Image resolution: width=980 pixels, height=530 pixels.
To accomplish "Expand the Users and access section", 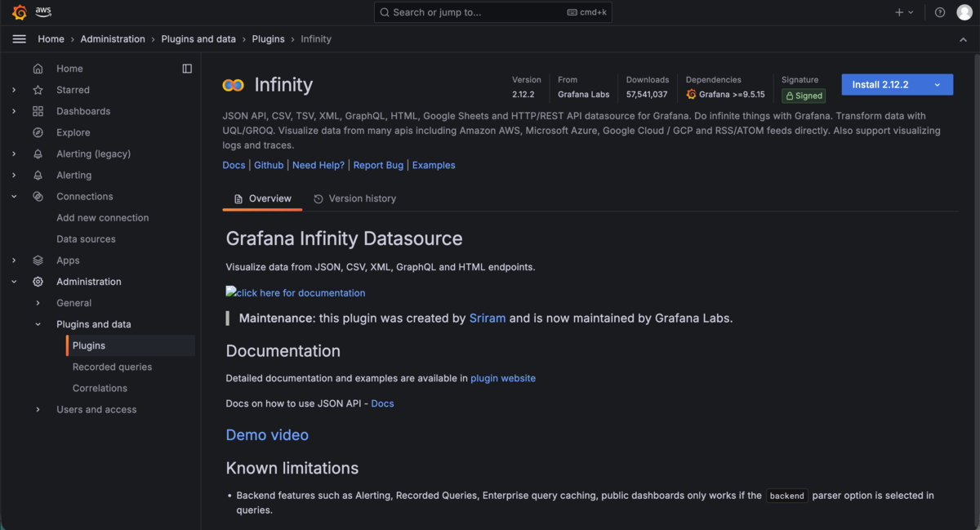I will [x=38, y=410].
